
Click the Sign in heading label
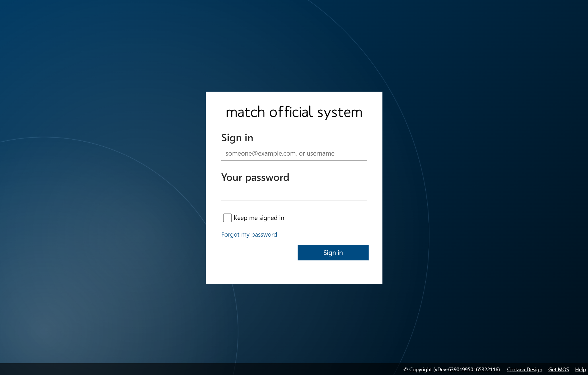(237, 138)
